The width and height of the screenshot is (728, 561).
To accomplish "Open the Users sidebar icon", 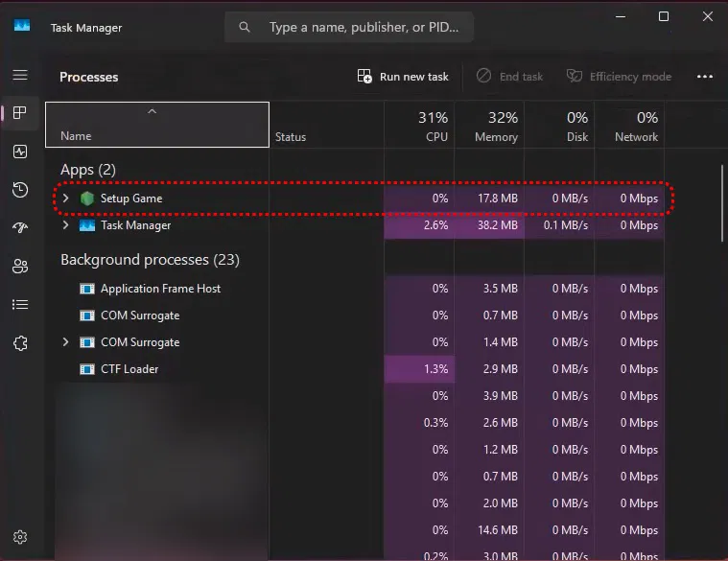I will pos(20,266).
